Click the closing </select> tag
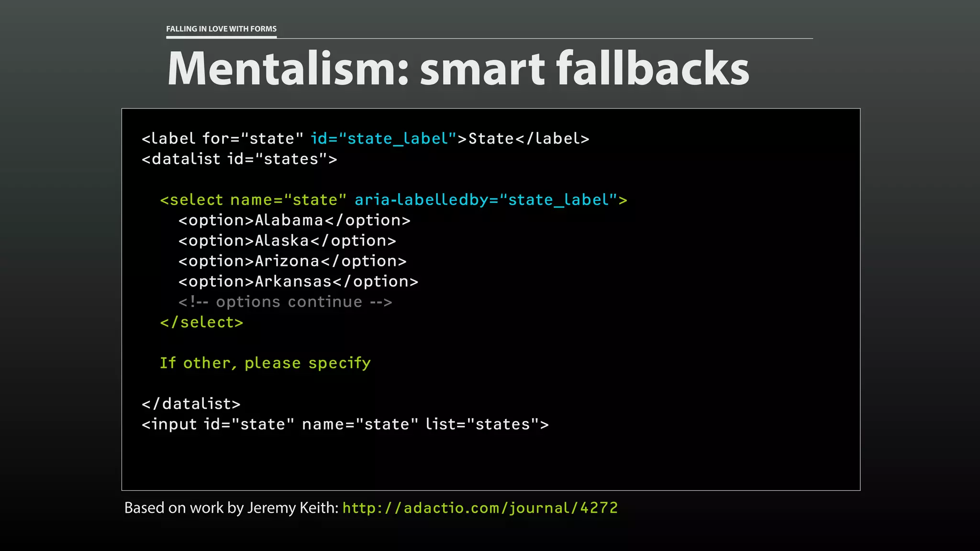980x551 pixels. pos(201,322)
